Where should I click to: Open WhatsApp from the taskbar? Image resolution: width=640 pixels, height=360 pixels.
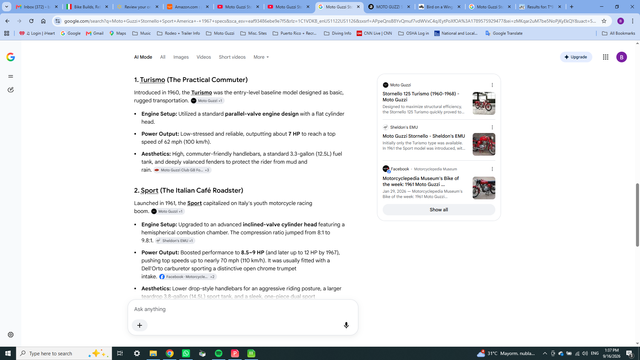click(x=186, y=353)
